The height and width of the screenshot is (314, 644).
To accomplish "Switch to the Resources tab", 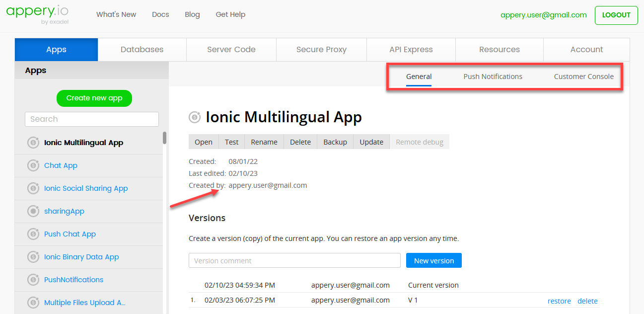I will click(x=500, y=50).
